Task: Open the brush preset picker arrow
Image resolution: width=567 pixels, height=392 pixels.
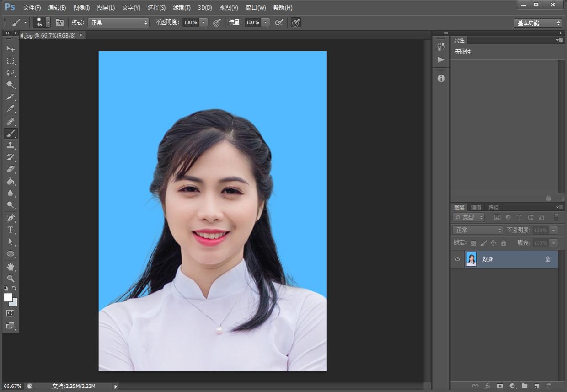Action: (x=48, y=22)
